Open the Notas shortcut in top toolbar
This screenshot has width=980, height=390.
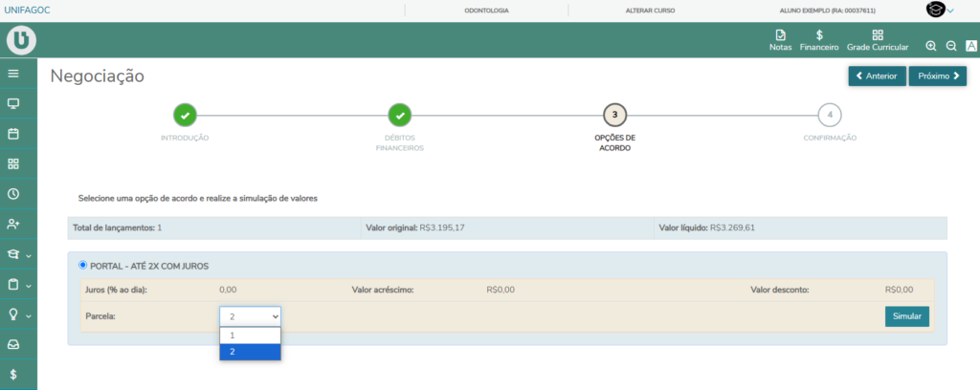pyautogui.click(x=780, y=39)
